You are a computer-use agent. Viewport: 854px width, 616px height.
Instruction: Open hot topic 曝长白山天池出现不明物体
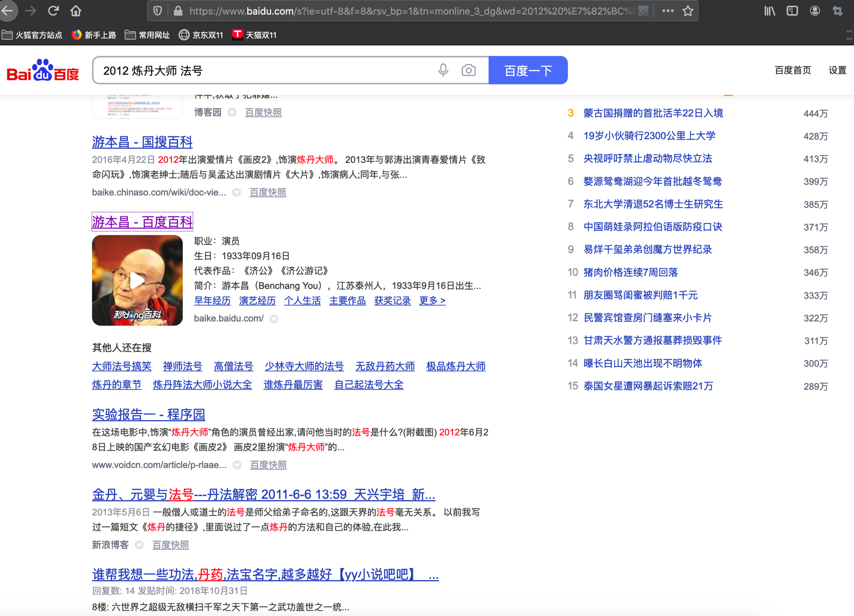[x=643, y=363]
